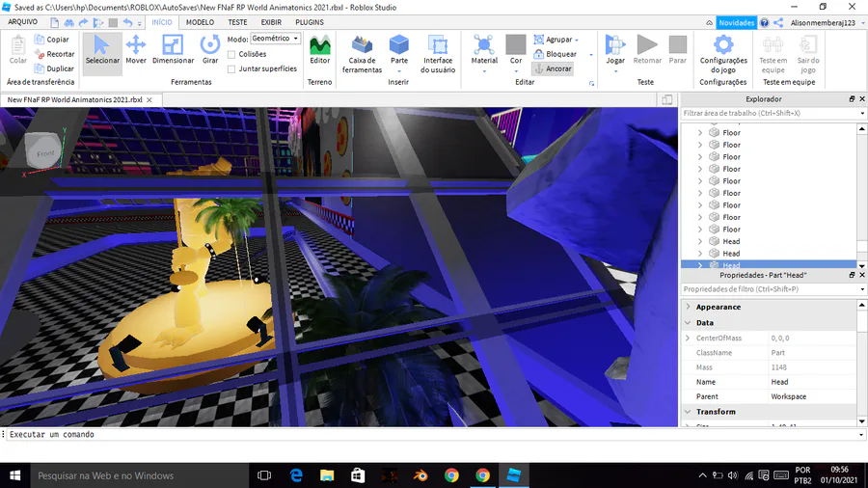Image resolution: width=868 pixels, height=488 pixels.
Task: Choose the Dimensionar scale tool
Action: [173, 51]
